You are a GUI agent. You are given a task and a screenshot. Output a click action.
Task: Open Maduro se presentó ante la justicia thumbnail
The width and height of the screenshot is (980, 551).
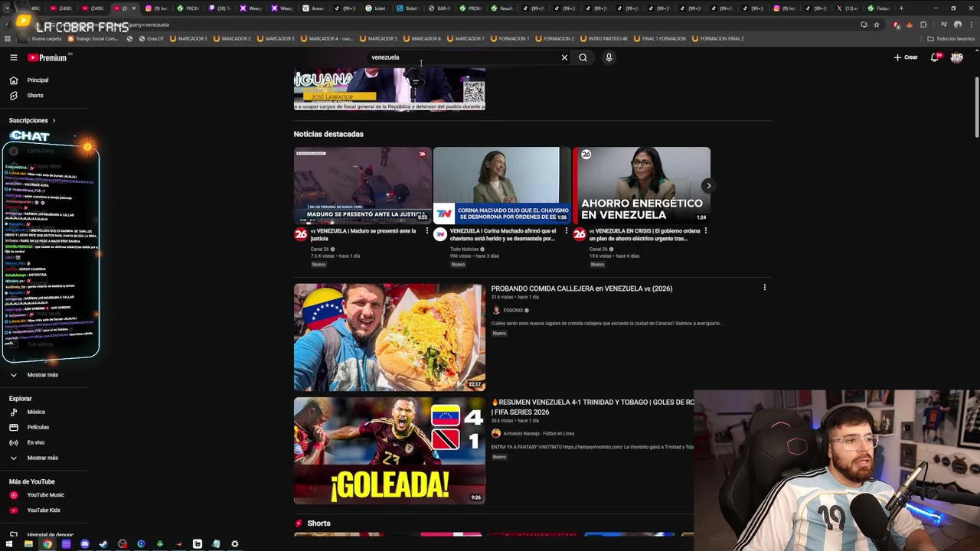tap(362, 185)
